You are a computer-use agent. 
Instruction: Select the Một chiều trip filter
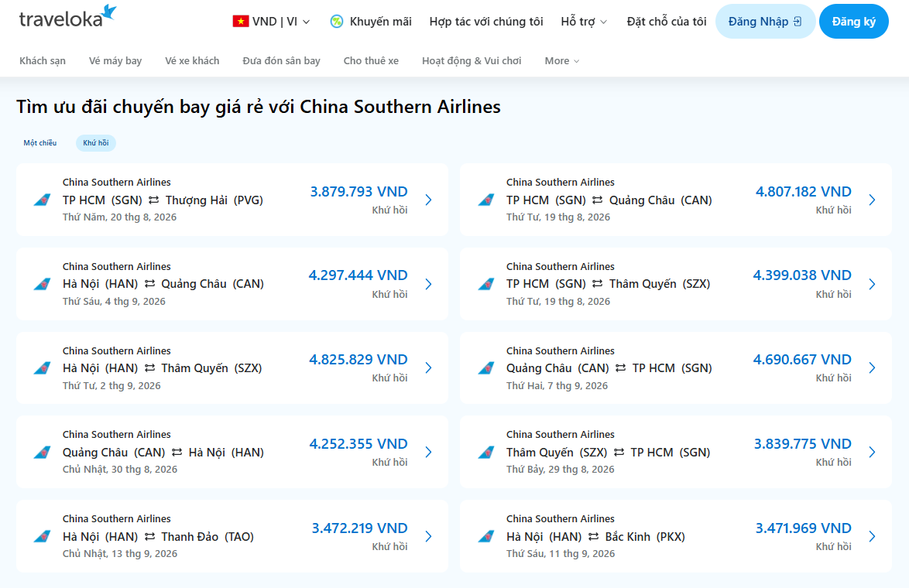(x=40, y=143)
